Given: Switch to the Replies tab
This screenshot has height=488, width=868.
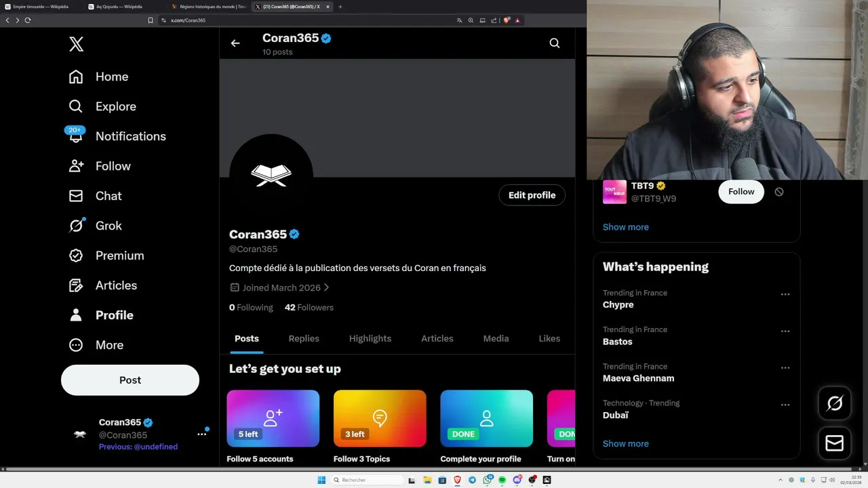Looking at the screenshot, I should [x=304, y=338].
